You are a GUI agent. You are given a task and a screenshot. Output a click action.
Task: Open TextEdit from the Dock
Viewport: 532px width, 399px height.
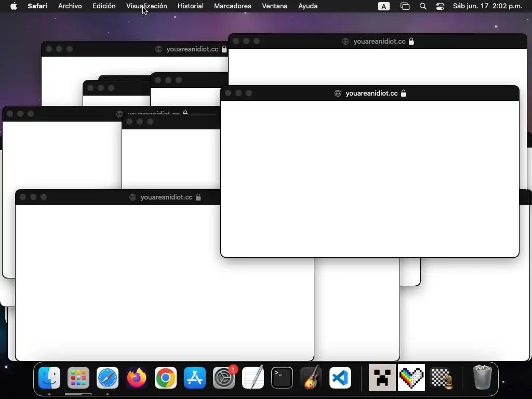[x=253, y=378]
